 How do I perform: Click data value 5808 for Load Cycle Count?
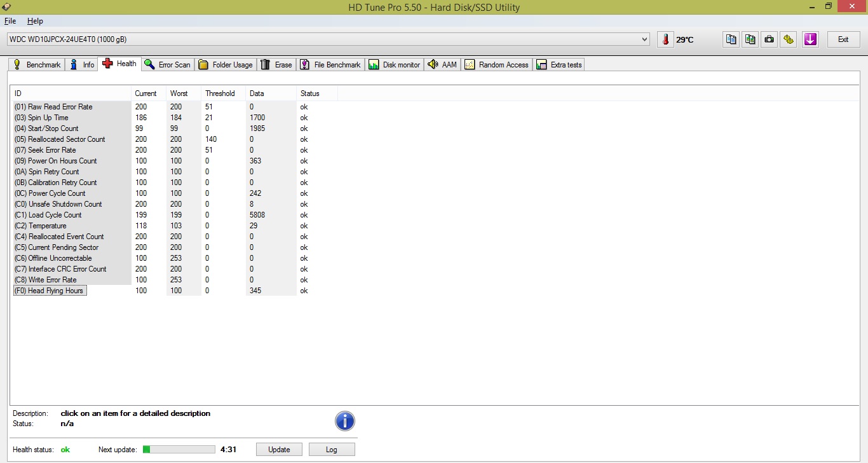(257, 215)
